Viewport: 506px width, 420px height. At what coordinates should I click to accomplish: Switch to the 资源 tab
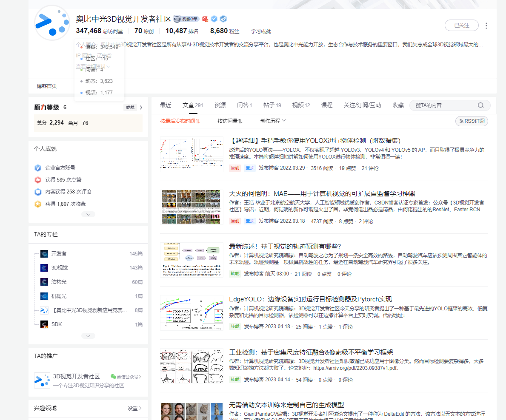point(220,105)
